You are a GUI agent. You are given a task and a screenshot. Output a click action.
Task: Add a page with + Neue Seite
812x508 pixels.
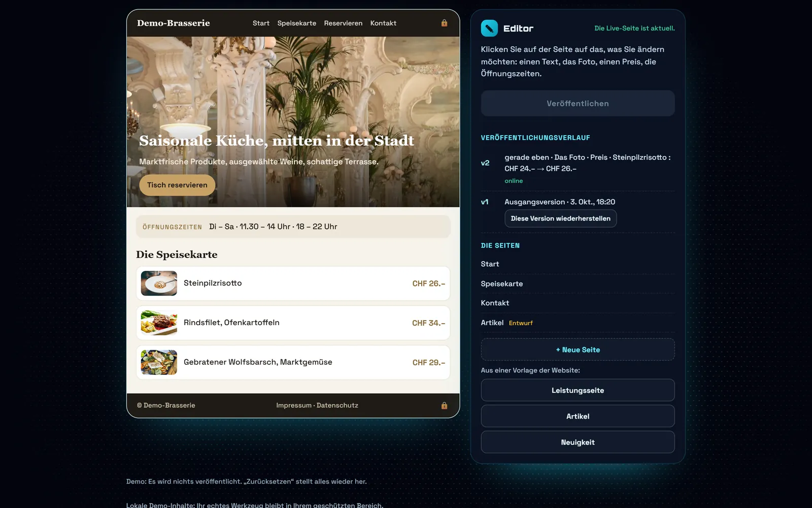578,350
